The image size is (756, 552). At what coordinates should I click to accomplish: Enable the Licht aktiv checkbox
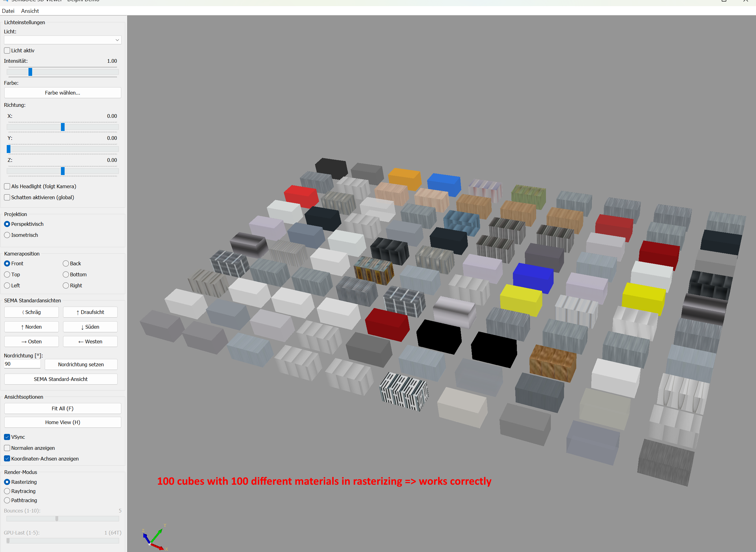pyautogui.click(x=7, y=50)
